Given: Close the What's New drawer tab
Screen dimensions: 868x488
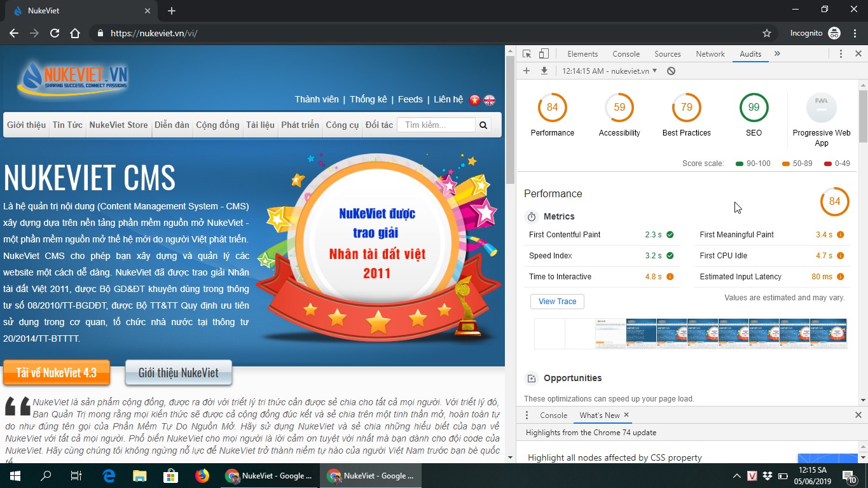Looking at the screenshot, I should (x=626, y=415).
